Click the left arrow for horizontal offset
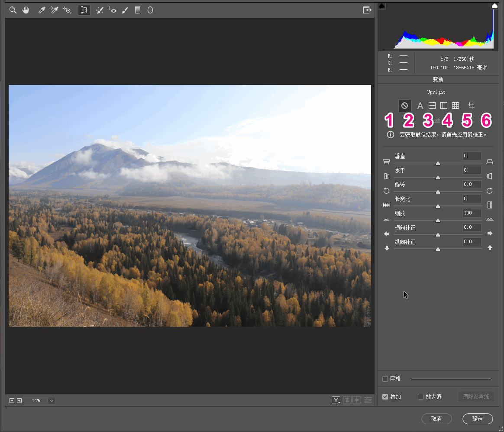 click(387, 234)
